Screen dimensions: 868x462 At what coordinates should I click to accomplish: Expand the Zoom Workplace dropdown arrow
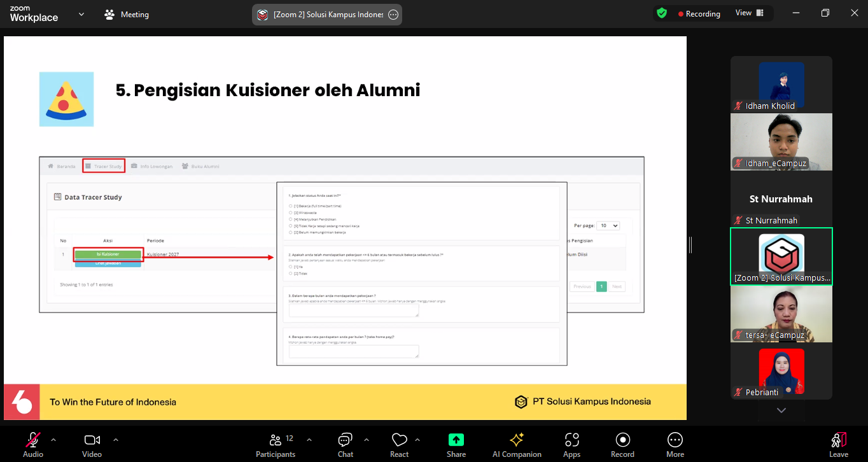click(x=81, y=14)
